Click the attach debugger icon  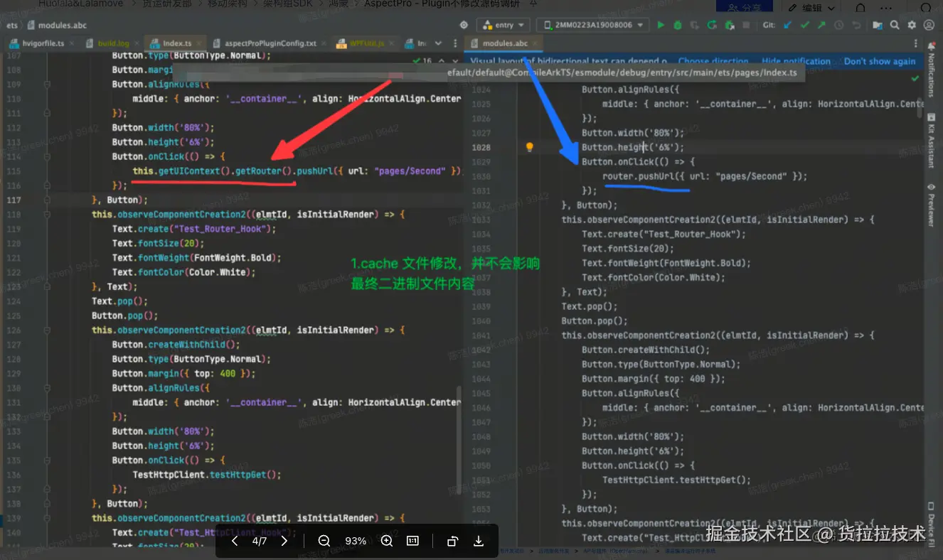tap(729, 25)
